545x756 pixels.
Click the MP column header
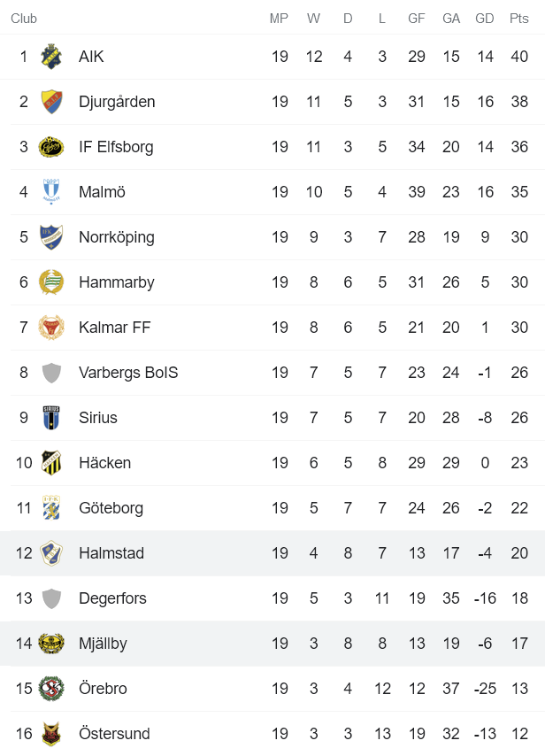pyautogui.click(x=280, y=19)
